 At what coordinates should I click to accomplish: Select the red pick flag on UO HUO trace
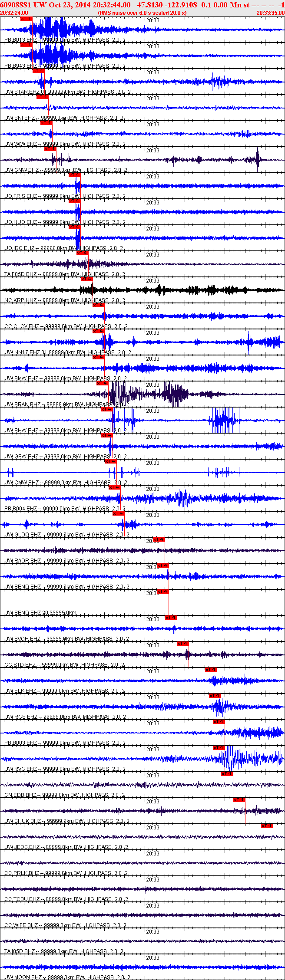(75, 201)
